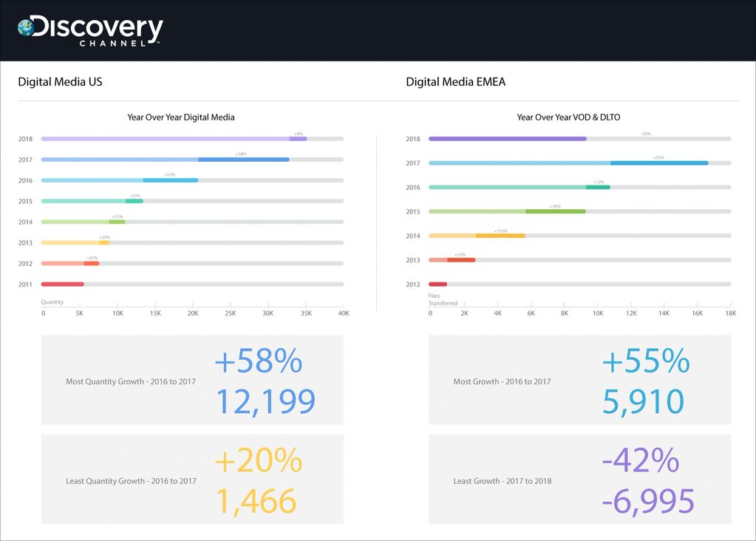Click the 12,199 value
This screenshot has height=541, width=756.
265,401
